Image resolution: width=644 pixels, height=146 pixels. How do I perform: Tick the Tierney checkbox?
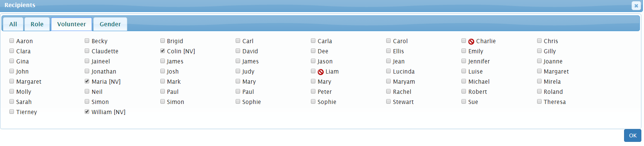coord(12,111)
